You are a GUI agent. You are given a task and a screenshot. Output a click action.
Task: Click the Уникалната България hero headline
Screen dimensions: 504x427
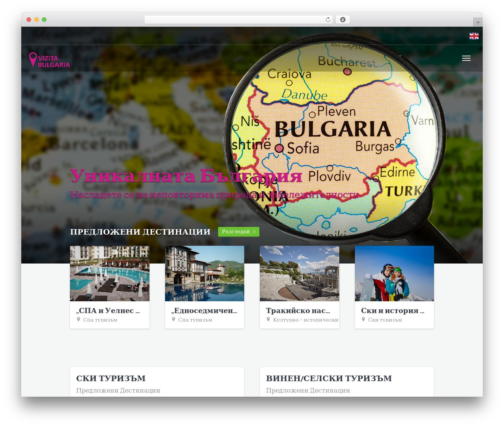186,176
